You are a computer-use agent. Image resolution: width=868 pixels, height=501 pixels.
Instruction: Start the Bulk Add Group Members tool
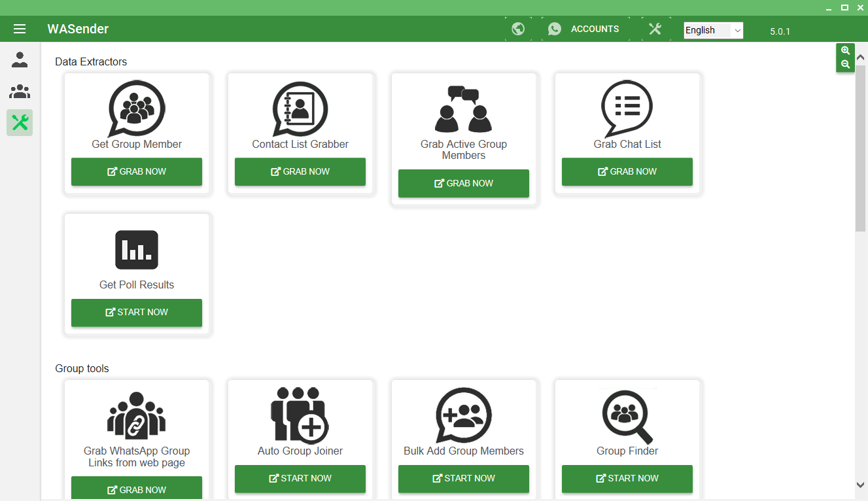pyautogui.click(x=464, y=479)
